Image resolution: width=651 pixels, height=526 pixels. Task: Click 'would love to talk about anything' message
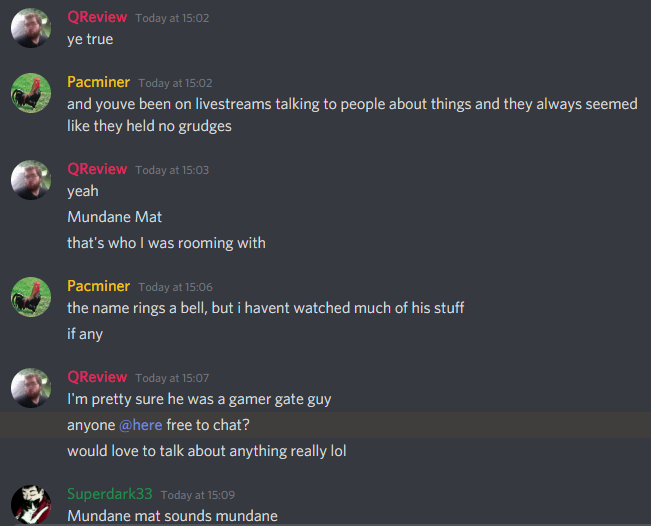click(207, 451)
